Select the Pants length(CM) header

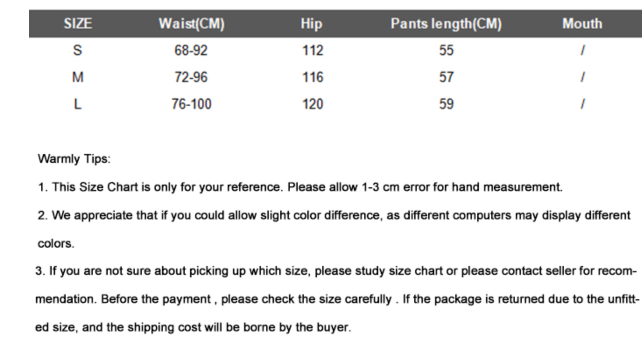pyautogui.click(x=446, y=24)
